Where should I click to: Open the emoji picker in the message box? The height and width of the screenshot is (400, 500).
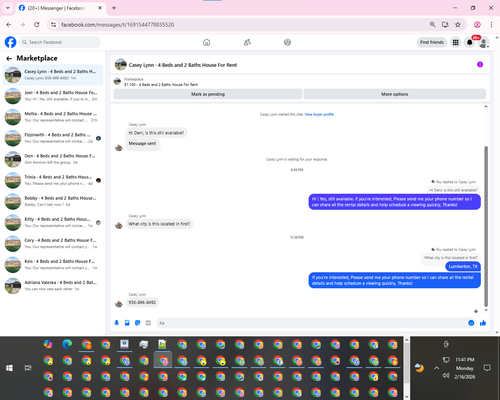click(x=471, y=323)
